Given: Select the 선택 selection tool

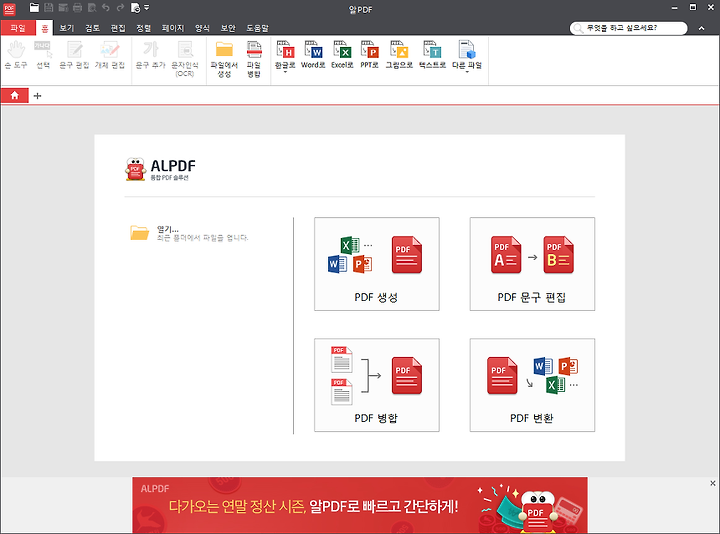Looking at the screenshot, I should [x=43, y=55].
